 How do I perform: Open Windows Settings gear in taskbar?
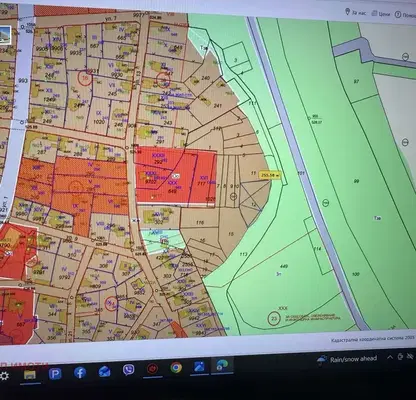coord(4,376)
